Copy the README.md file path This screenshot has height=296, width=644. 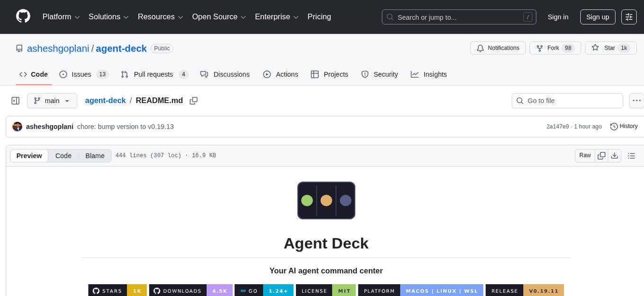pos(194,100)
